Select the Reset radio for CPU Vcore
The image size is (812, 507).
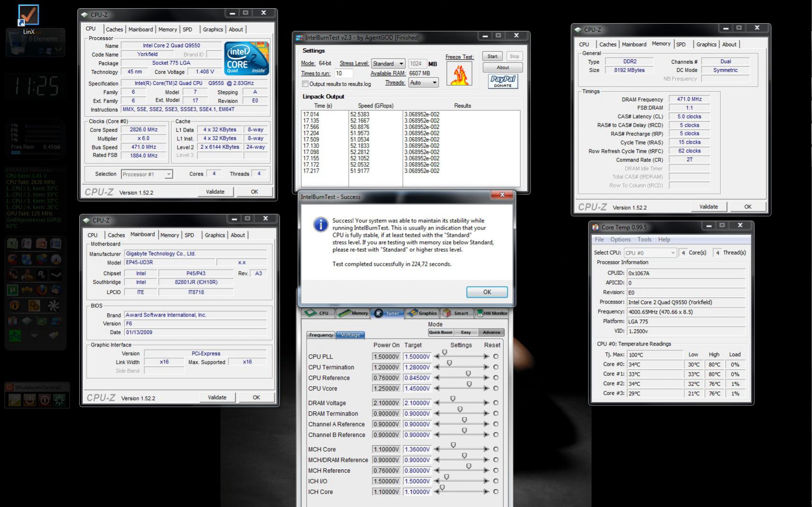pyautogui.click(x=496, y=388)
